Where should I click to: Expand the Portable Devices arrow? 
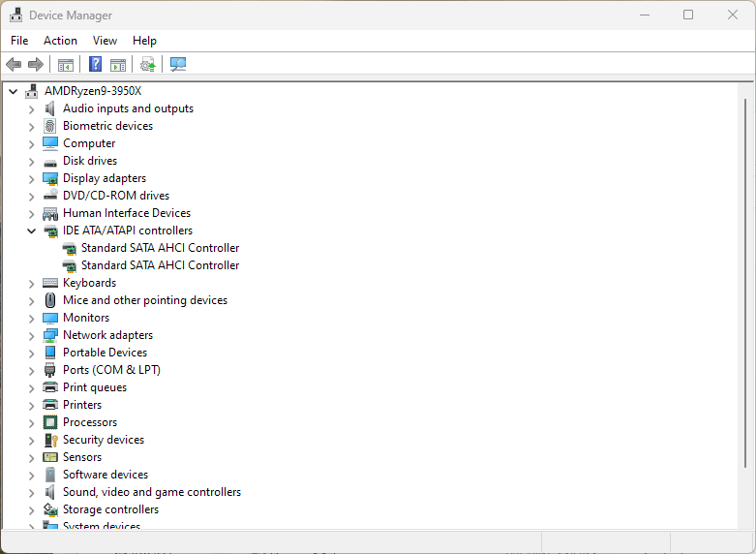31,353
